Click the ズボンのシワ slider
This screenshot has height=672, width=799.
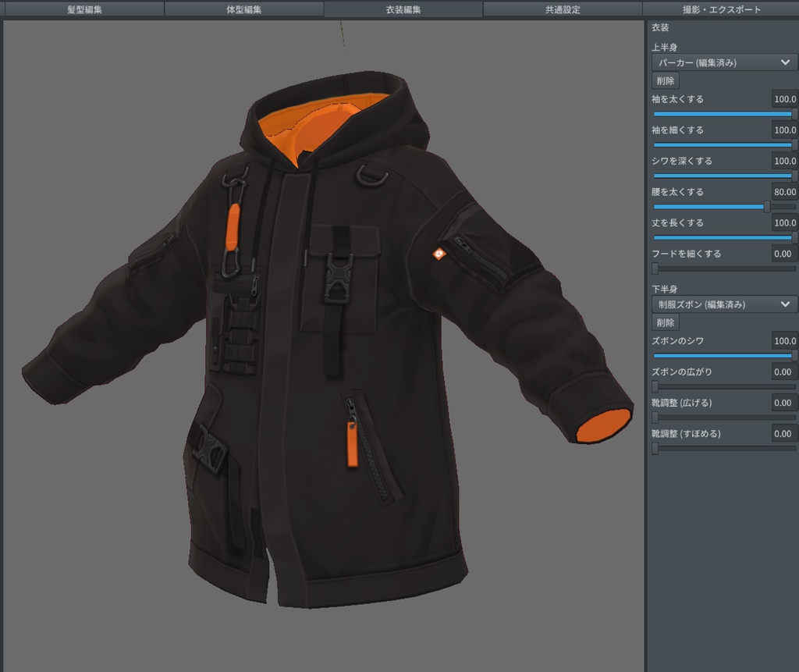point(723,356)
